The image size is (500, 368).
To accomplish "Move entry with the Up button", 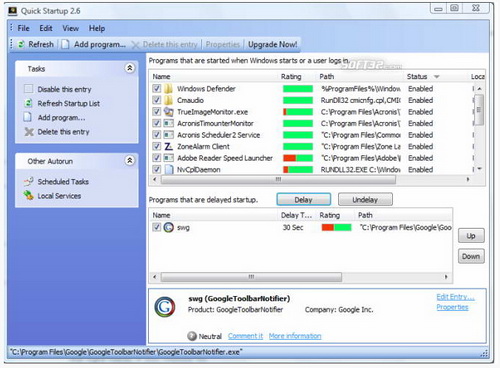I will click(471, 236).
